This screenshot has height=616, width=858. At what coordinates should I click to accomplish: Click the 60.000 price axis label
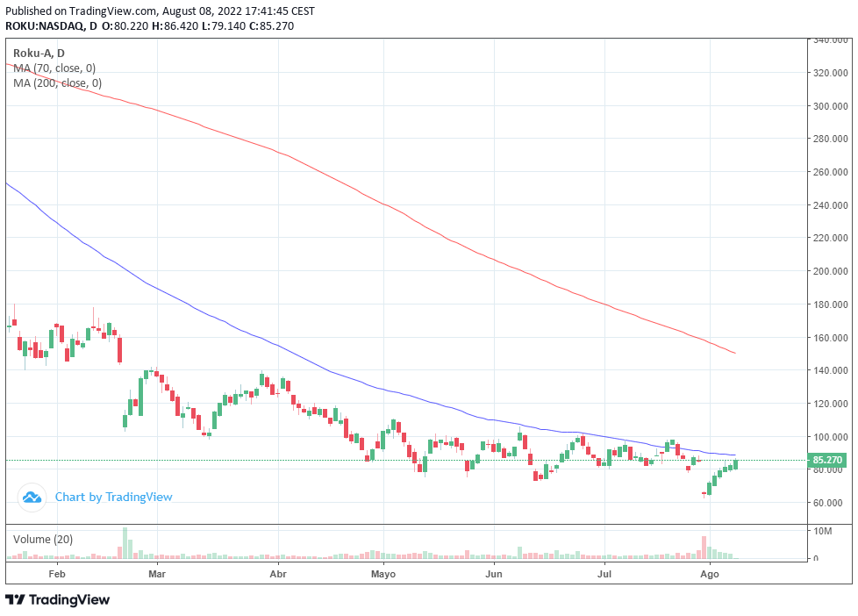point(828,503)
